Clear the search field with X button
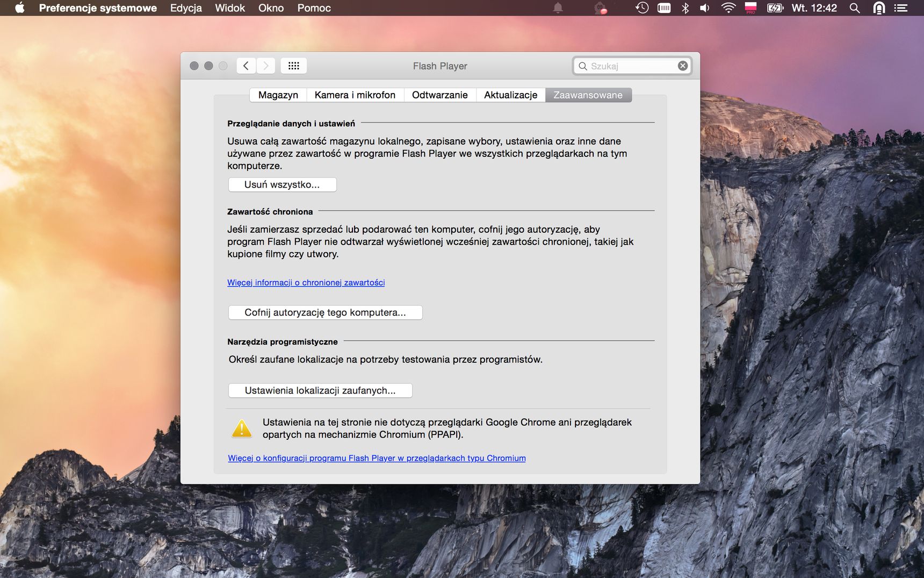The image size is (924, 578). click(683, 66)
